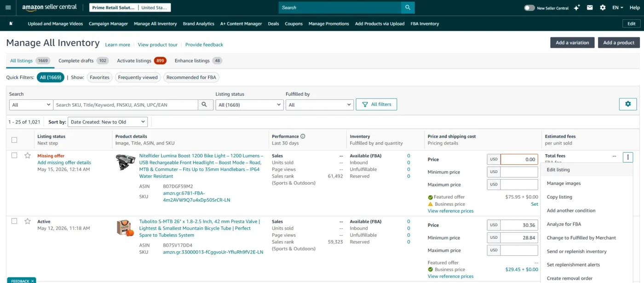Click the FEEDBACK tab icon
Viewport: 644px width, 283px height.
[21, 280]
